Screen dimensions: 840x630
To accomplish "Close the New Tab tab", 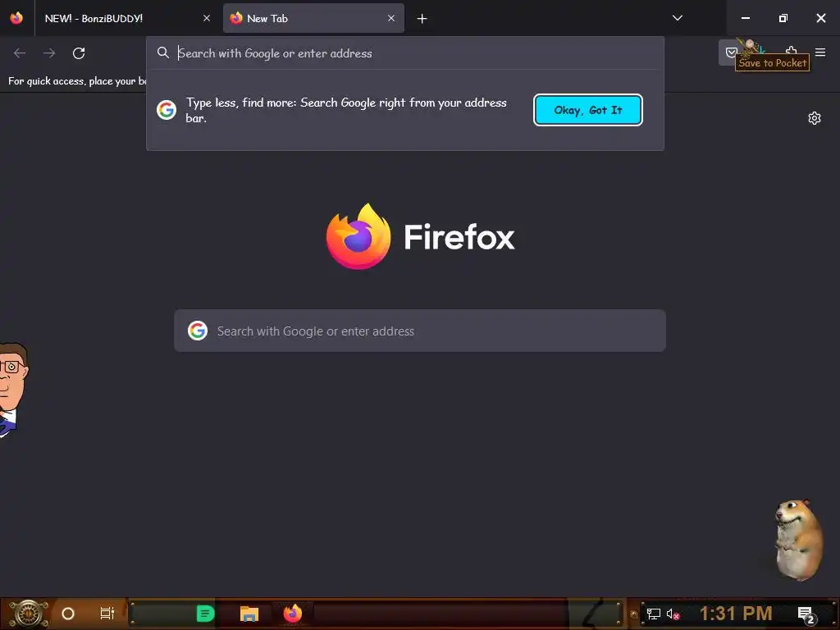I will [x=391, y=18].
